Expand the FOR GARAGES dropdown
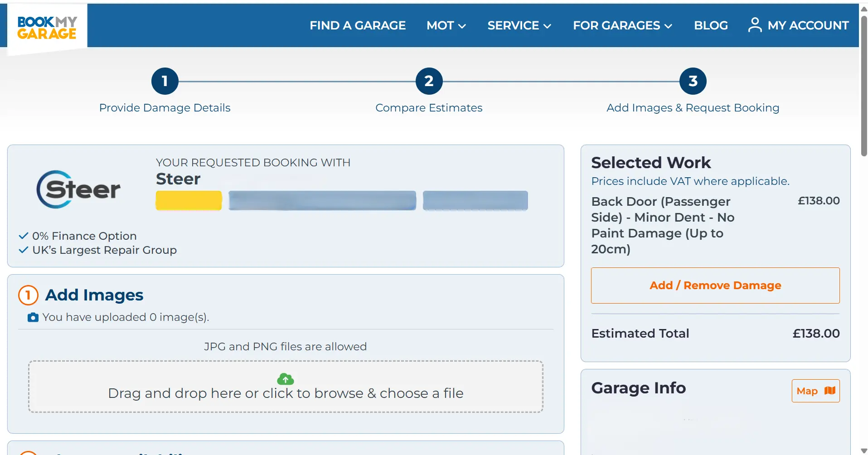The height and width of the screenshot is (455, 868). [x=621, y=25]
